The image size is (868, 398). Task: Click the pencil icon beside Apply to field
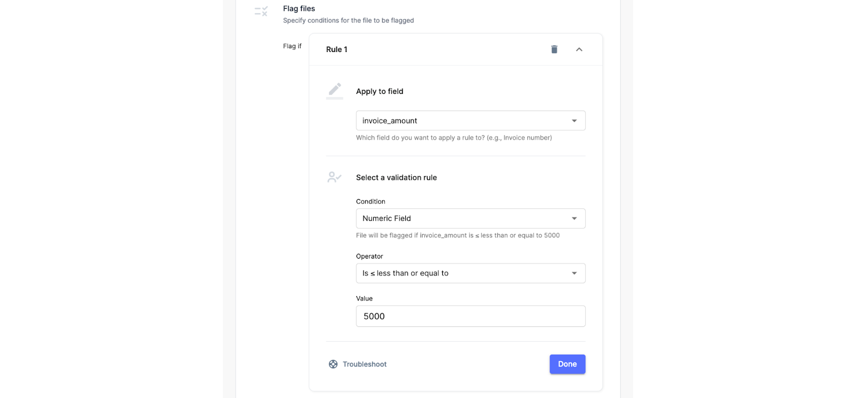pos(335,90)
